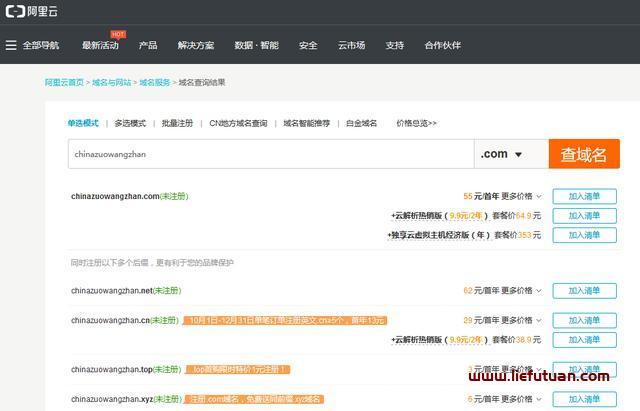640x411 pixels.
Task: Open the .com suffix dropdown
Action: 511,154
